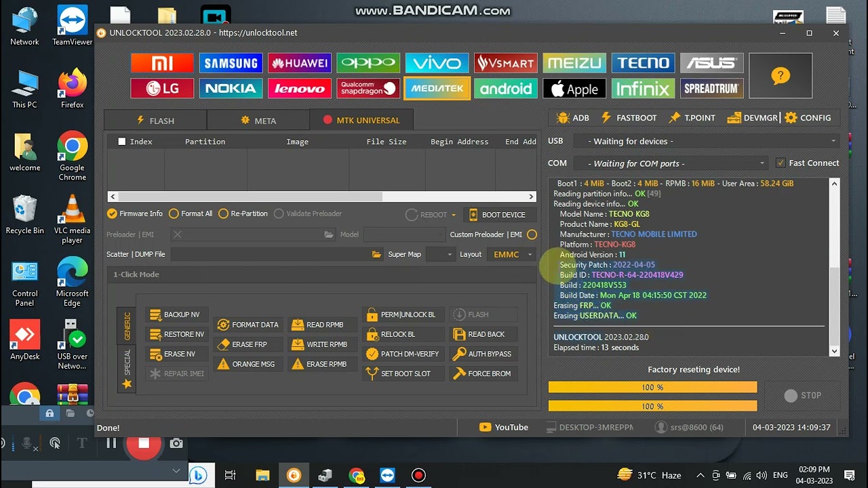Open the FASTBOOT tool
868x488 pixels.
click(x=629, y=117)
